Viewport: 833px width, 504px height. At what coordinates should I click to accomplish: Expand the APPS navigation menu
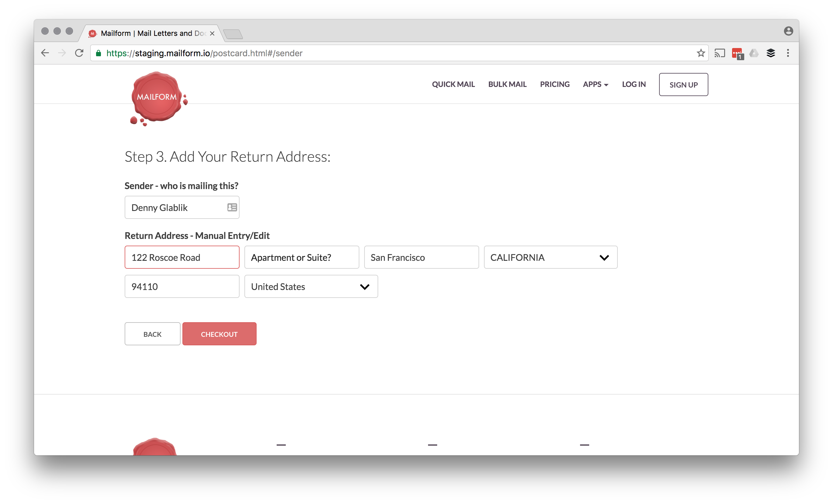coord(595,85)
